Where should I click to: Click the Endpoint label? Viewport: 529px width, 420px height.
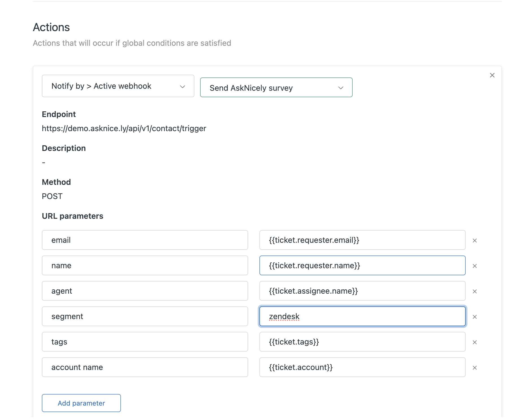59,114
